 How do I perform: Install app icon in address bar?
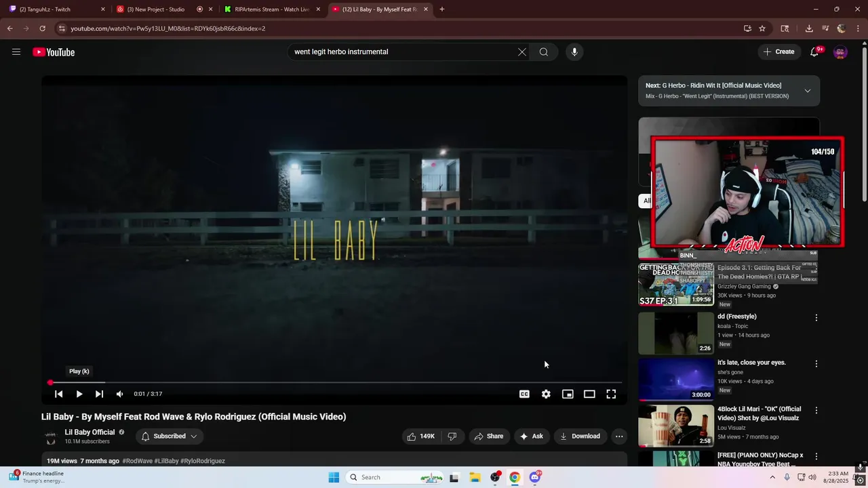(747, 28)
